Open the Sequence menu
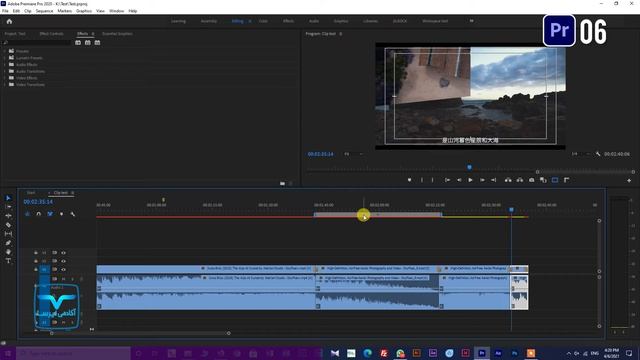 tap(44, 11)
